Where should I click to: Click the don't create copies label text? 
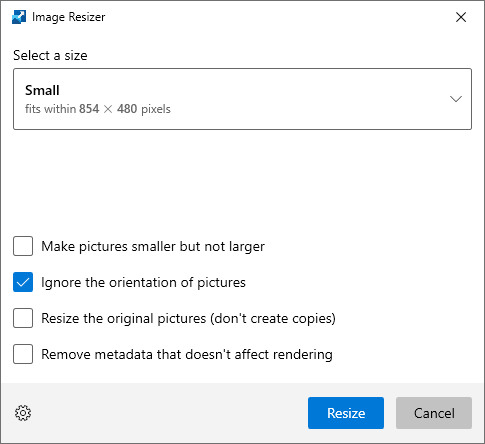click(273, 319)
